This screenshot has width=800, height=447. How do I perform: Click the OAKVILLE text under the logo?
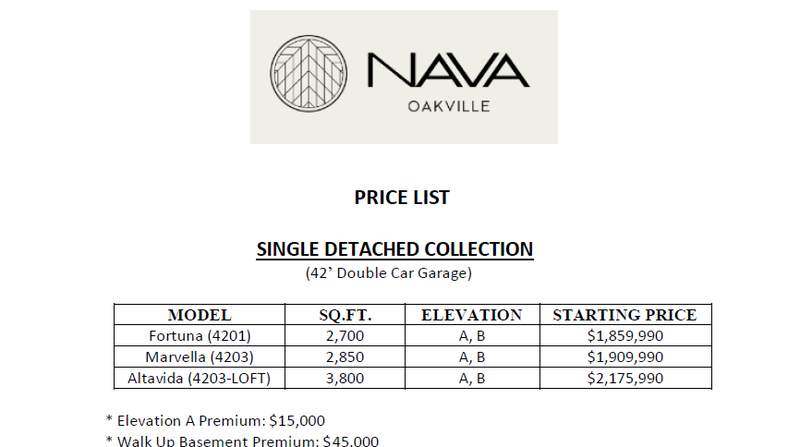[448, 108]
